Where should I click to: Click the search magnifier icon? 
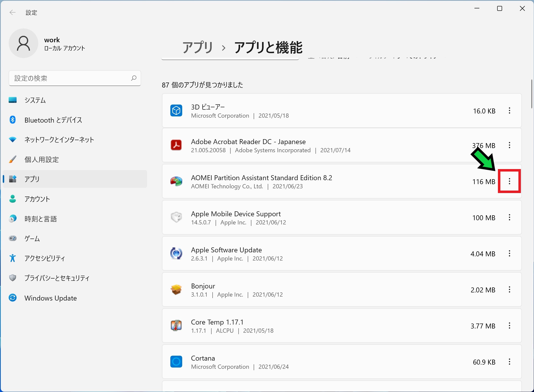pyautogui.click(x=134, y=78)
